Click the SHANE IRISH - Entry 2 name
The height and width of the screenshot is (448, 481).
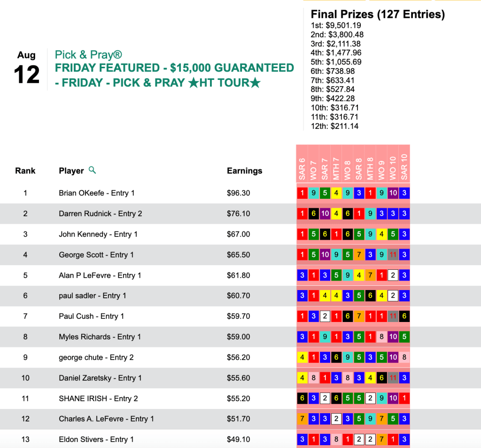[98, 398]
